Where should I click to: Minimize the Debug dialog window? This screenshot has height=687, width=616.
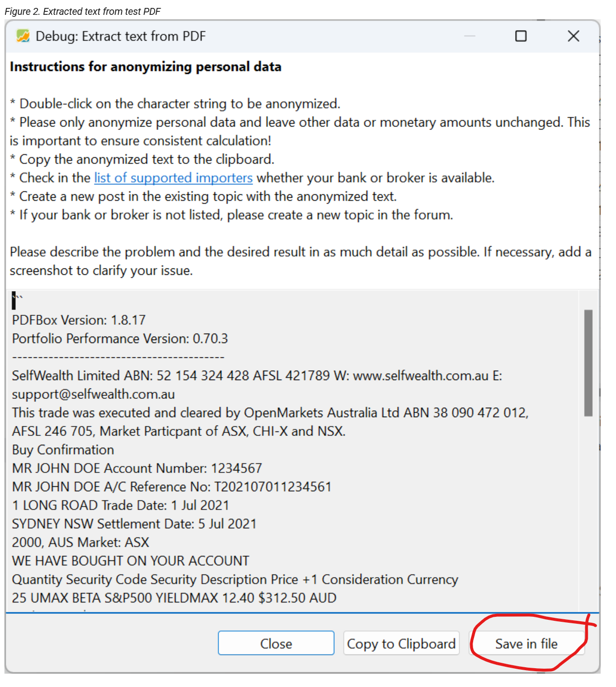[x=469, y=36]
